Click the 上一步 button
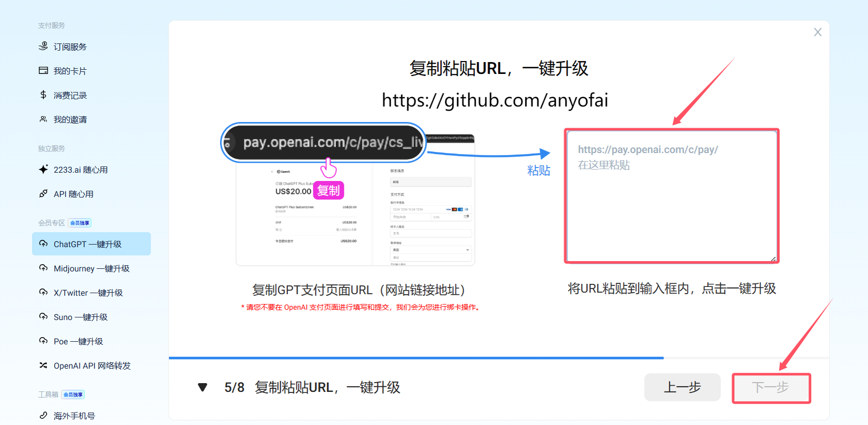Viewport: 868px width, 425px height. point(682,387)
